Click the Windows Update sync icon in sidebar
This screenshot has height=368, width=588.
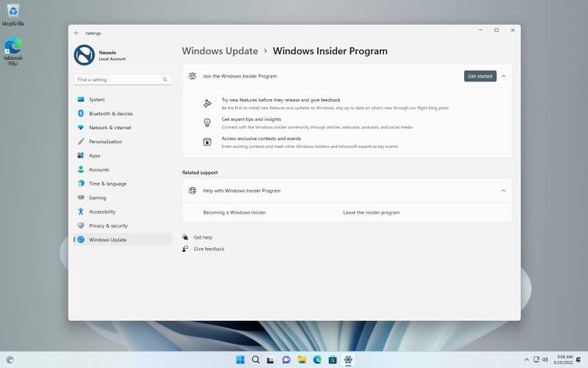coord(80,239)
